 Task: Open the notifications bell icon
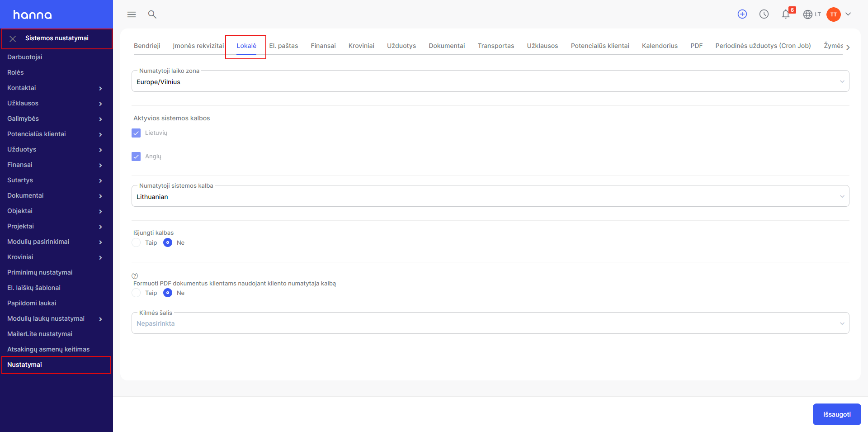pos(786,14)
